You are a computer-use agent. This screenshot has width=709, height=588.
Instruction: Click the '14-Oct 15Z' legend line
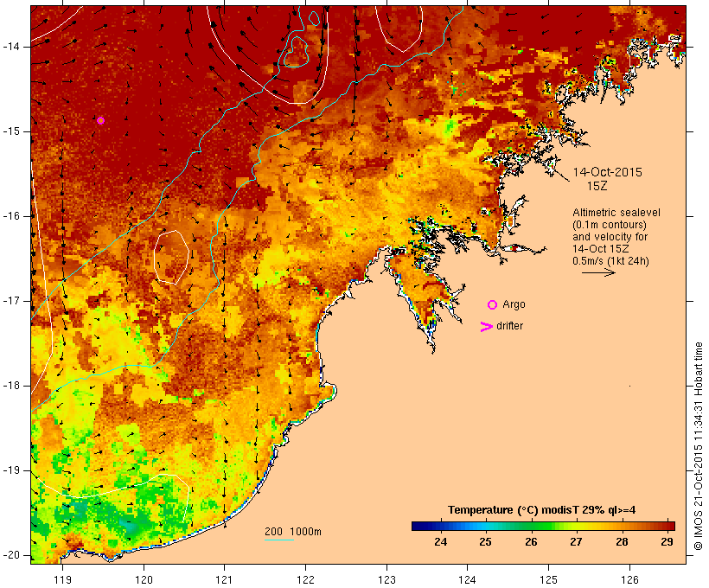(x=600, y=249)
